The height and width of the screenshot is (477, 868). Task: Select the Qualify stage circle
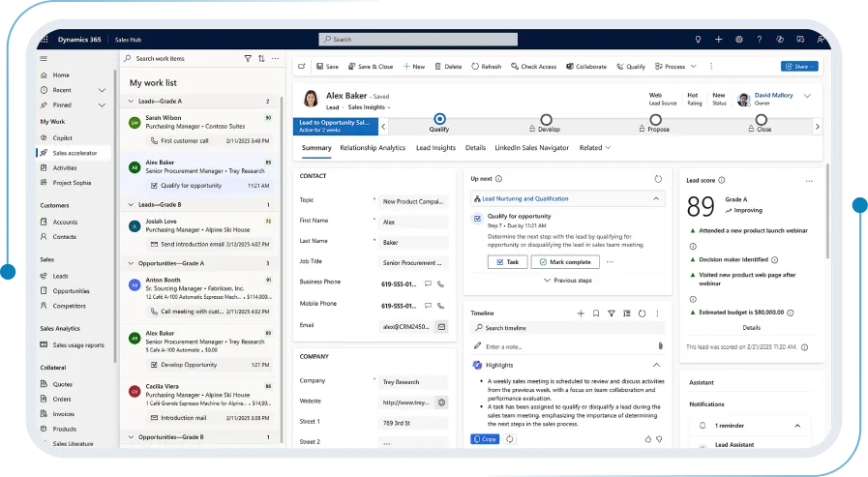pyautogui.click(x=439, y=119)
